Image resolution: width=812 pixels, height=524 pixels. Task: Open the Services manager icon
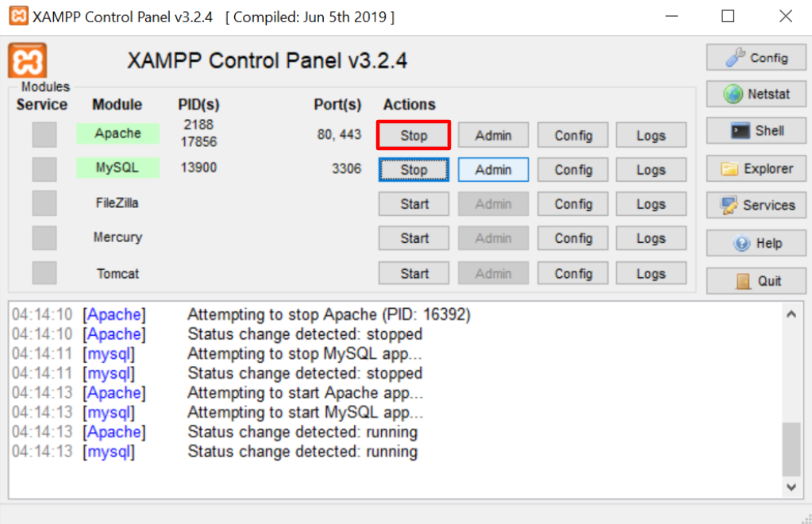(755, 205)
